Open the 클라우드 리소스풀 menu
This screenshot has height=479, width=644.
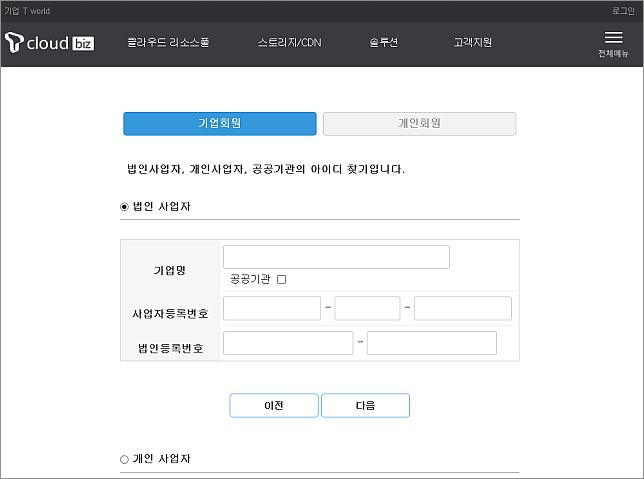tap(168, 42)
